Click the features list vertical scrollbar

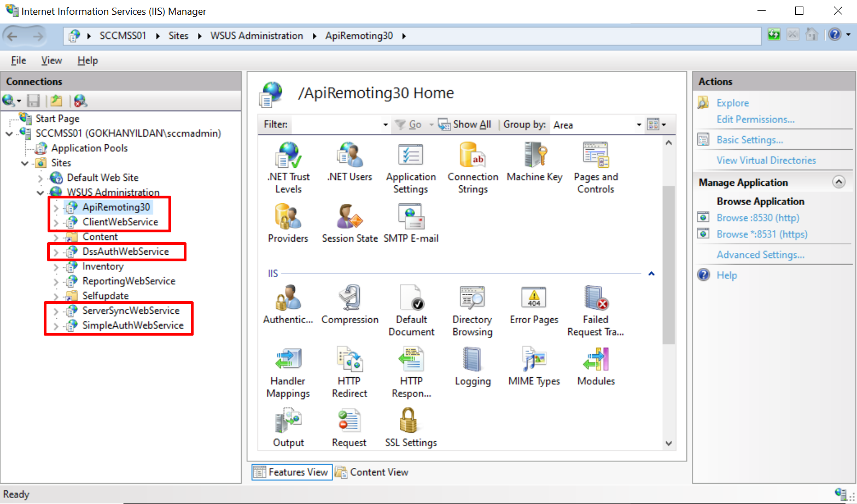(x=668, y=265)
